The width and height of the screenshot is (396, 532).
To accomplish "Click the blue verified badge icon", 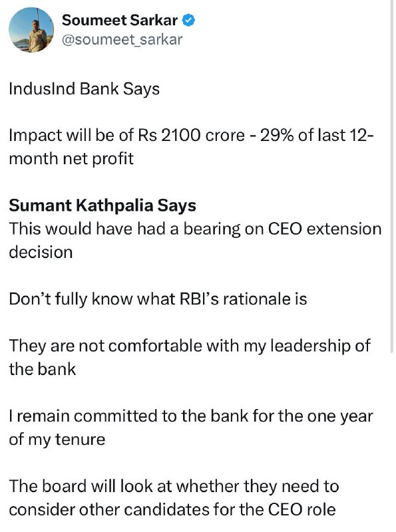I will pyautogui.click(x=188, y=21).
